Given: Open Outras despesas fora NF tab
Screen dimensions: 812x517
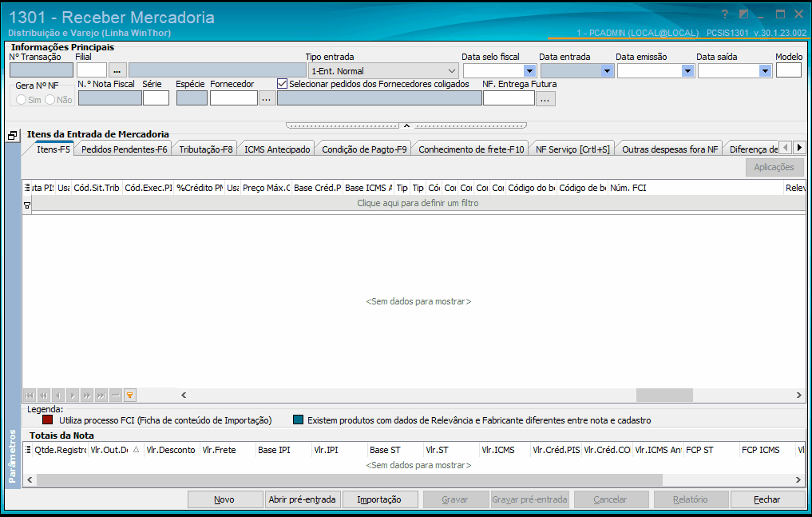Looking at the screenshot, I should tap(670, 149).
